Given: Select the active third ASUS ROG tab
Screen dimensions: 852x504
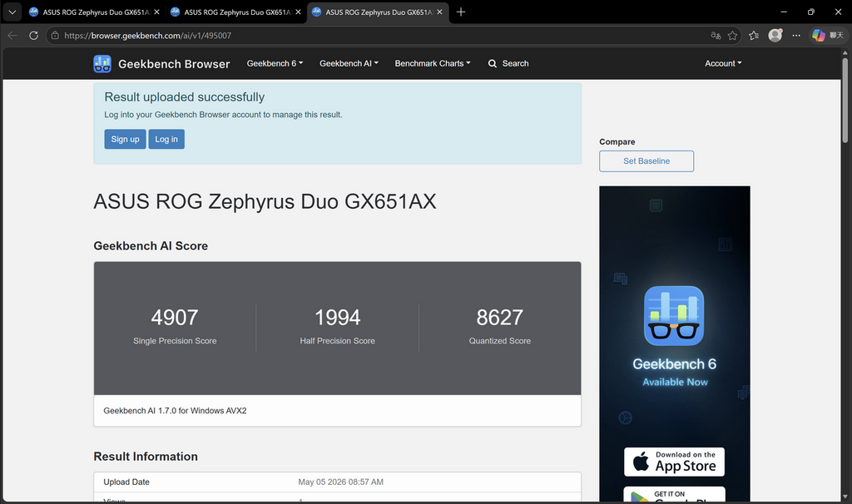Looking at the screenshot, I should tap(378, 12).
